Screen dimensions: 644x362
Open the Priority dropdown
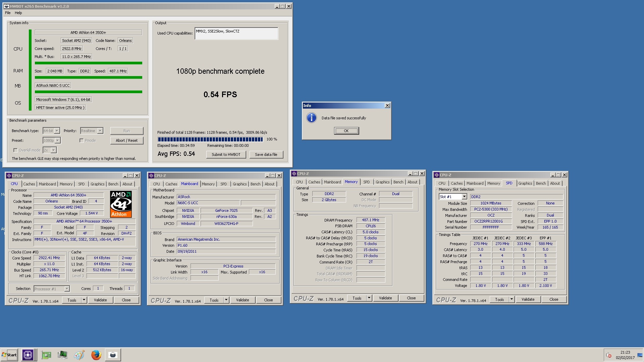[x=100, y=131]
